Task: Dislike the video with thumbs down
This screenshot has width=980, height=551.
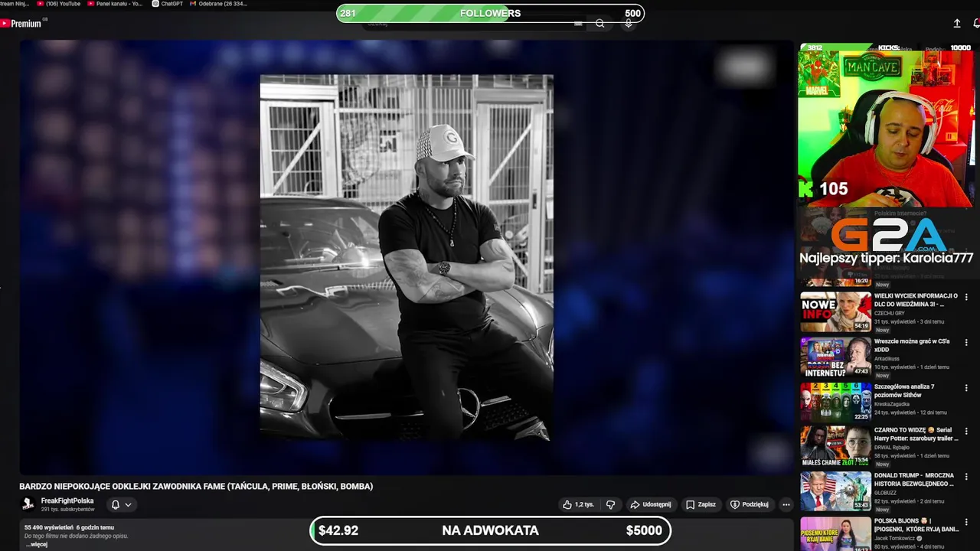Action: pyautogui.click(x=610, y=504)
